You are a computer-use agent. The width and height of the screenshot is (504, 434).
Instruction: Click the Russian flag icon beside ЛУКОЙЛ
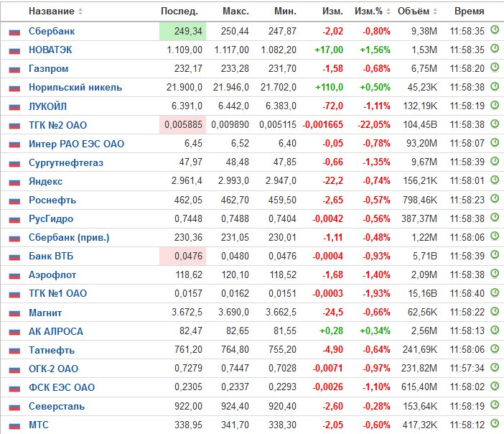coord(14,107)
